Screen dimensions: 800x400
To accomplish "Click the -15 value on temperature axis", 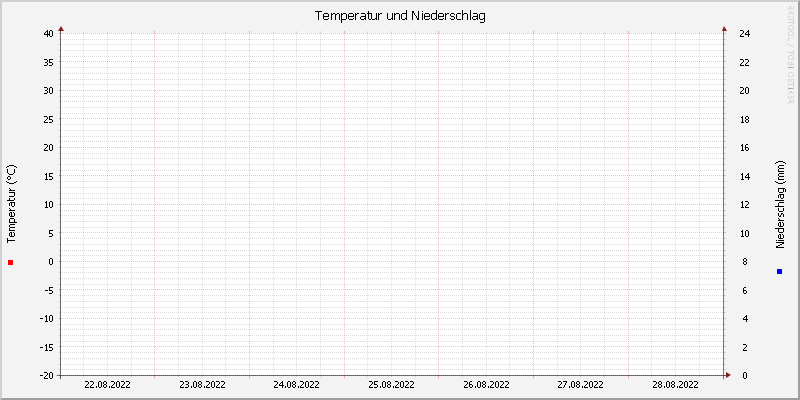I will [46, 347].
